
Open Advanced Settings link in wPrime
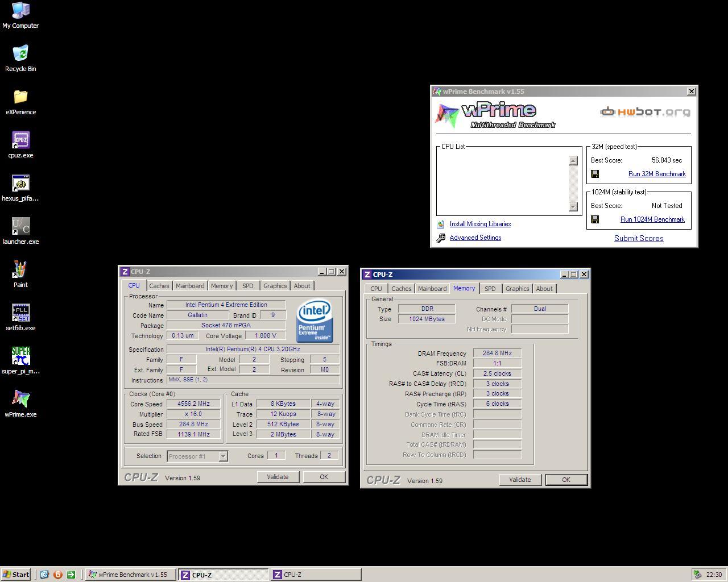[x=475, y=238]
